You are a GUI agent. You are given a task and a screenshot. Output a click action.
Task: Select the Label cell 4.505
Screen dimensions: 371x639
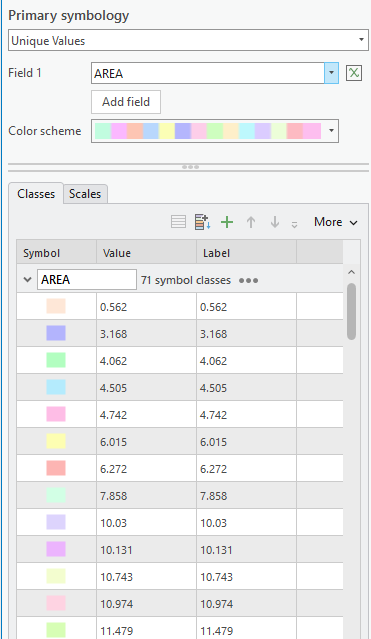tap(246, 387)
